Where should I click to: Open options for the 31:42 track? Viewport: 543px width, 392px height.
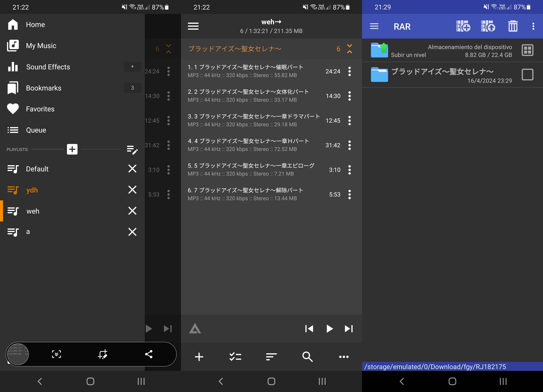point(350,145)
